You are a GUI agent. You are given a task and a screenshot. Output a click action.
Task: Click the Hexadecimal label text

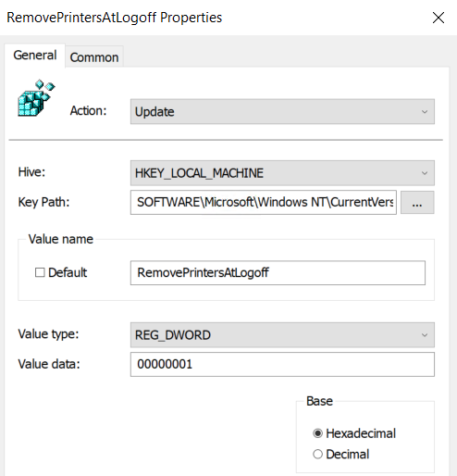point(361,433)
